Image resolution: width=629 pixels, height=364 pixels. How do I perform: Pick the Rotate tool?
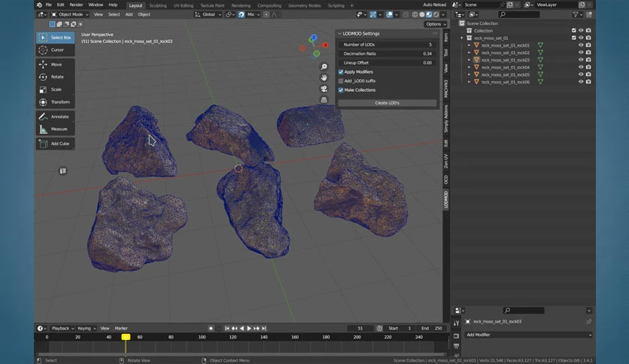[x=56, y=77]
